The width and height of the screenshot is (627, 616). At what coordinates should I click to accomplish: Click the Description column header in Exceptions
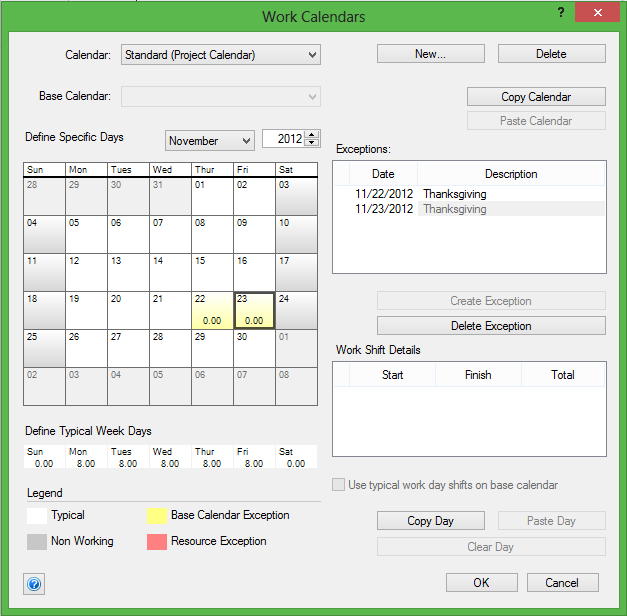pyautogui.click(x=511, y=174)
